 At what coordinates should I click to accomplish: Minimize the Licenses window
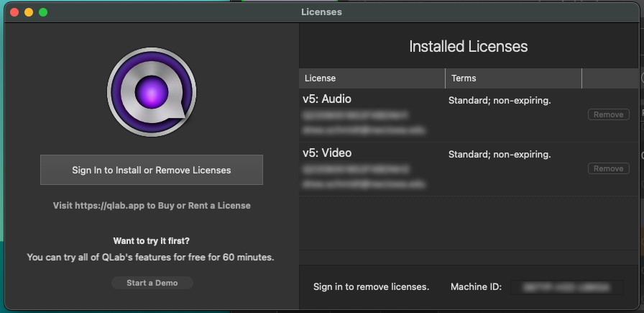[x=29, y=12]
